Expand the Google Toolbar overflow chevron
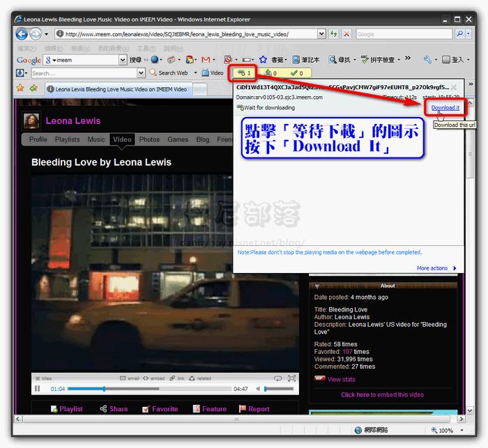The image size is (488, 448). [408, 59]
